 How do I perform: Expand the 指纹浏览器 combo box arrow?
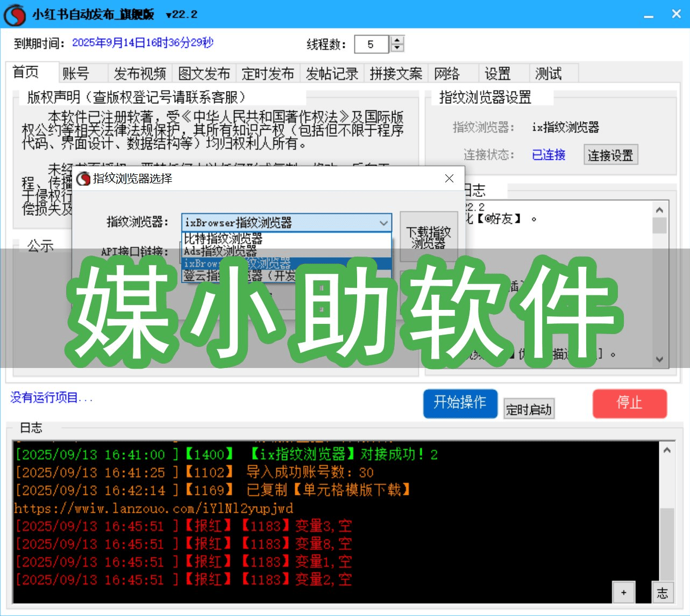click(383, 223)
